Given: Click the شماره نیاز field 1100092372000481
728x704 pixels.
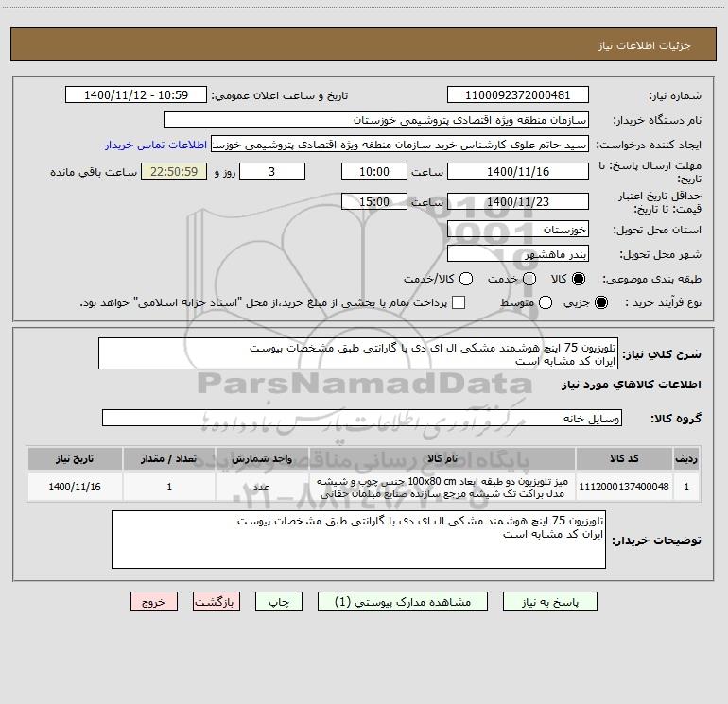Looking at the screenshot, I should tap(518, 94).
